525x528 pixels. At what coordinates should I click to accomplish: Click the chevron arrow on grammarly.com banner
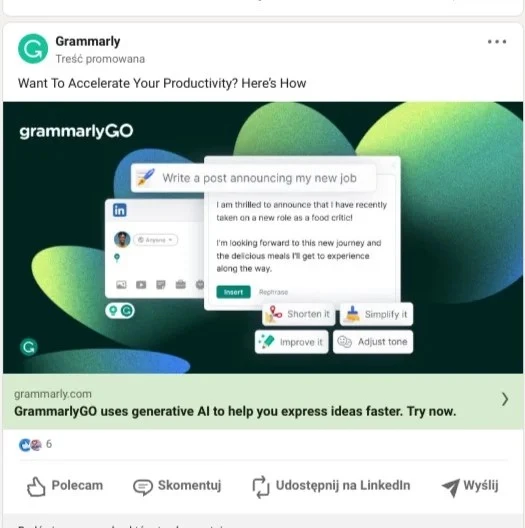(504, 399)
